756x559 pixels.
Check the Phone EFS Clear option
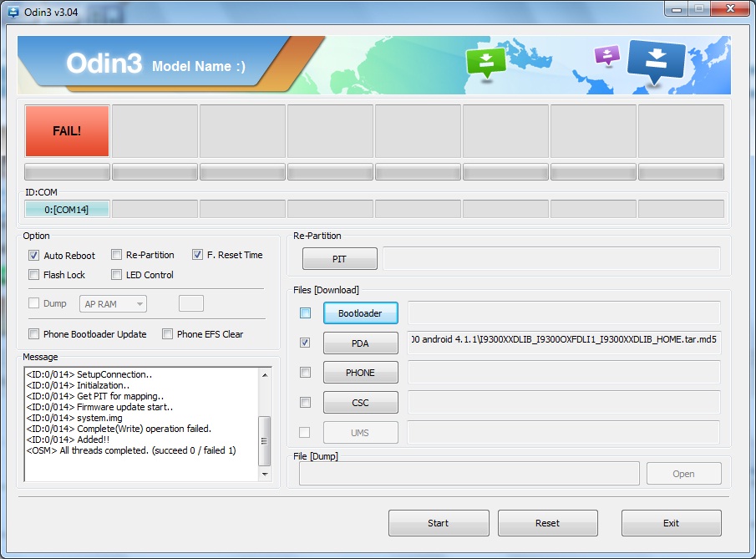tap(167, 333)
